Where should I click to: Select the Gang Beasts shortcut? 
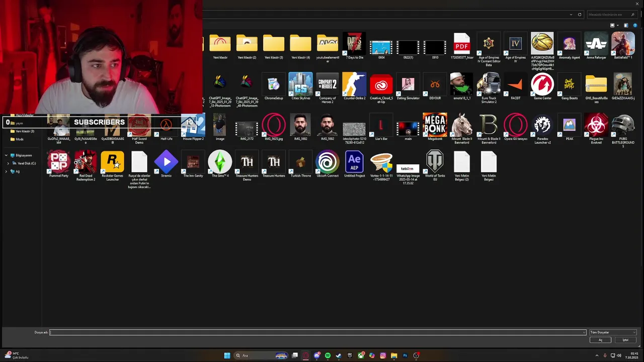tap(570, 86)
